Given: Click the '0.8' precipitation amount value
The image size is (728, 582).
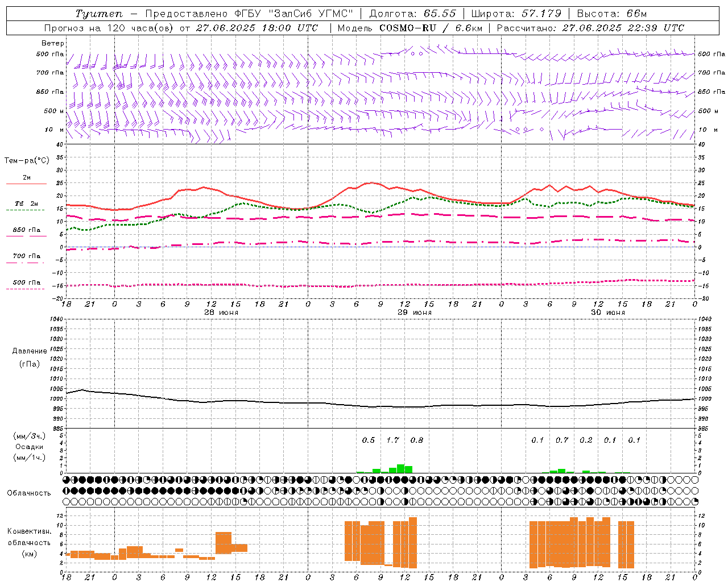Looking at the screenshot, I should pyautogui.click(x=417, y=440).
